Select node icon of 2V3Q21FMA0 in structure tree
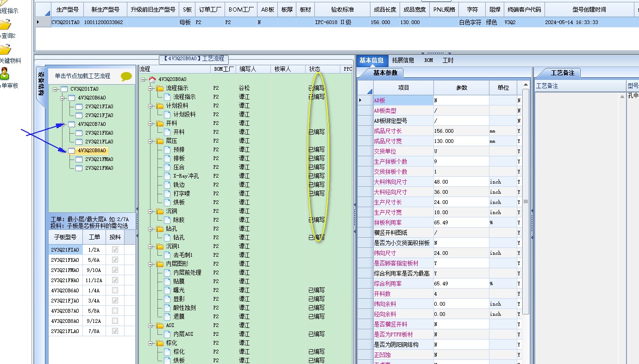 [x=79, y=160]
